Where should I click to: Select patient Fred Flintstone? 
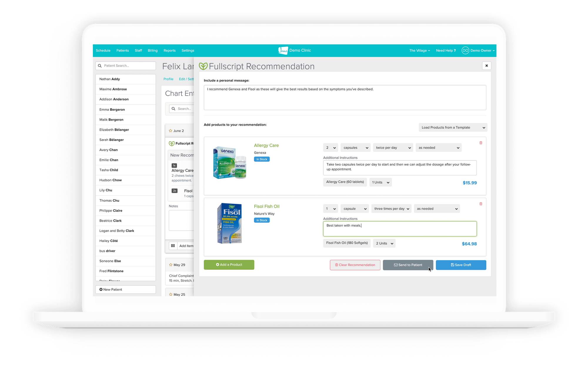126,271
